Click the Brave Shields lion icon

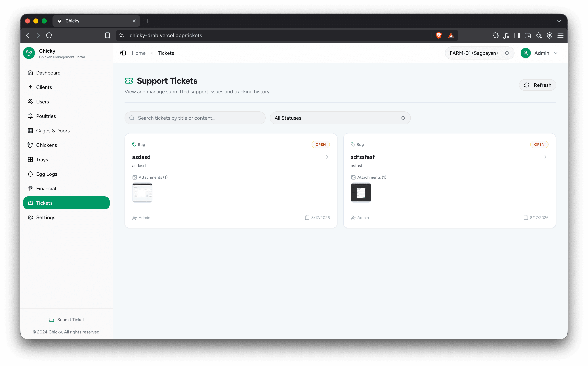coord(438,35)
